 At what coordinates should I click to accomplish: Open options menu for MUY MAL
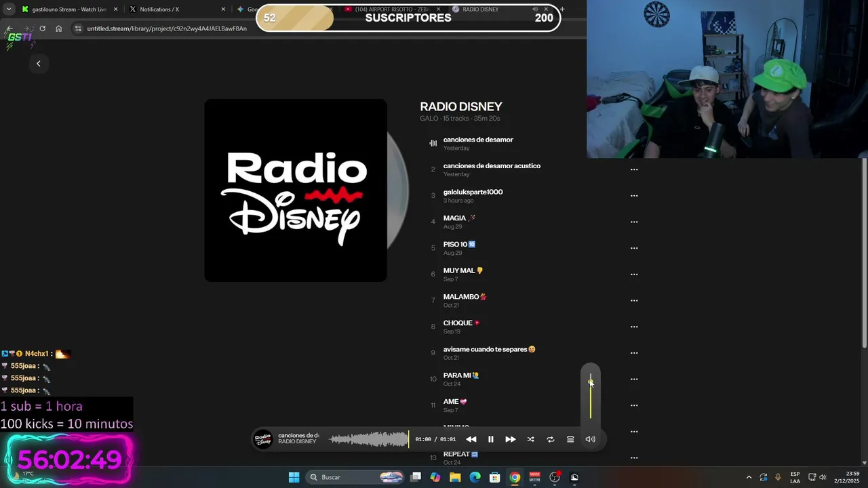point(634,274)
